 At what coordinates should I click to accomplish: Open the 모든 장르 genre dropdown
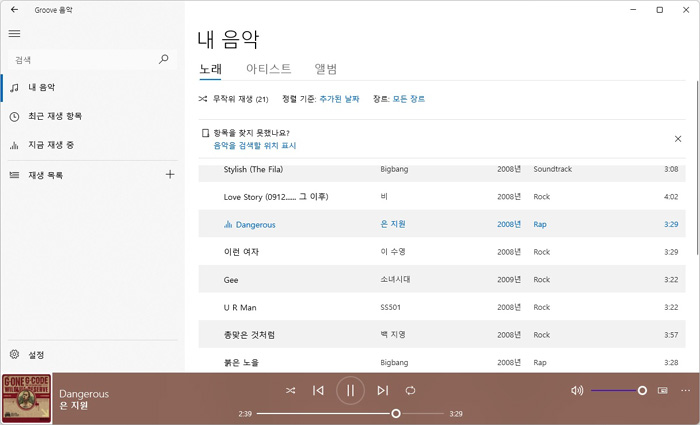(408, 99)
